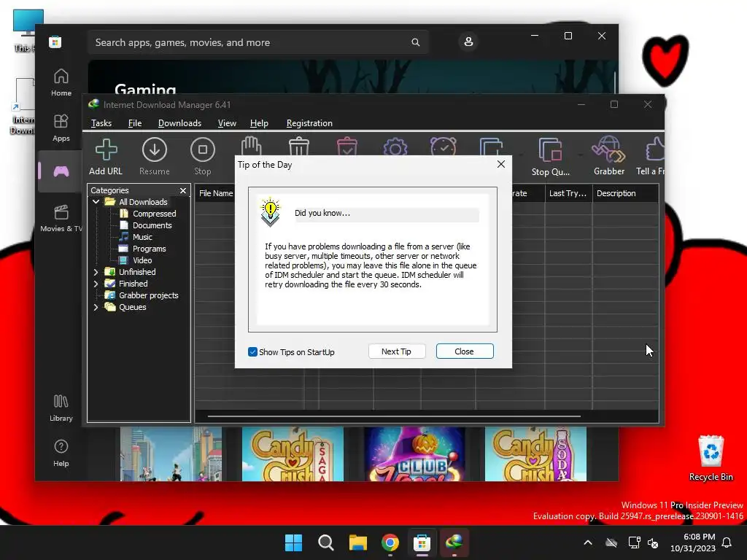Open File Explorer from the taskbar
Screen dimensions: 747x560
point(357,542)
